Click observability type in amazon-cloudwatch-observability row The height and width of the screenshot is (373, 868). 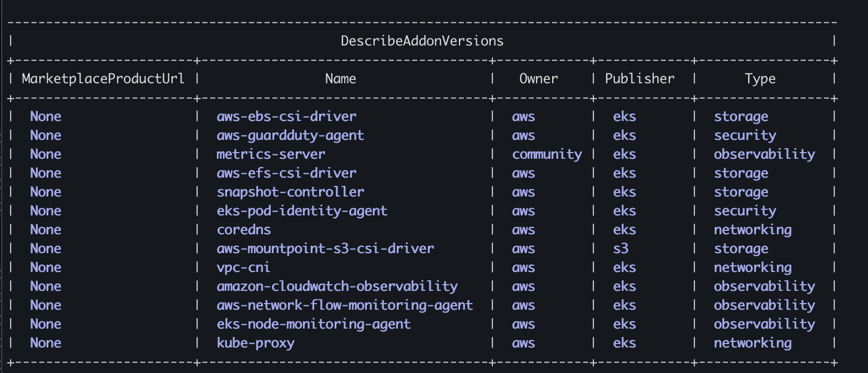point(764,286)
